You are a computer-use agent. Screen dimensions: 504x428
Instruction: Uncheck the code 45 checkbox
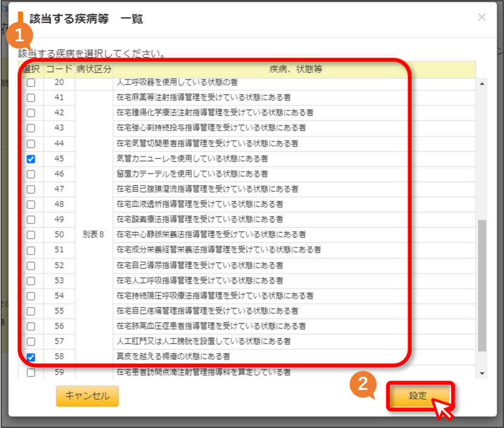click(x=31, y=159)
